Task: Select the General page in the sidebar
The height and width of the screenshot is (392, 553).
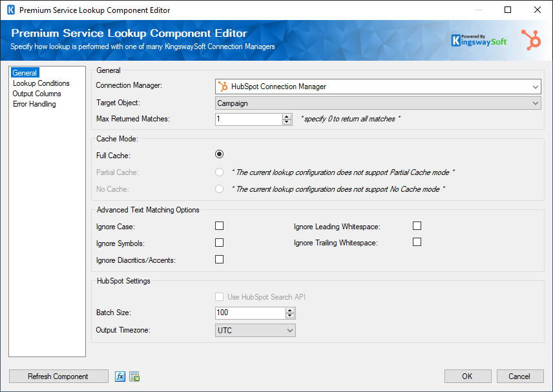Action: tap(25, 73)
